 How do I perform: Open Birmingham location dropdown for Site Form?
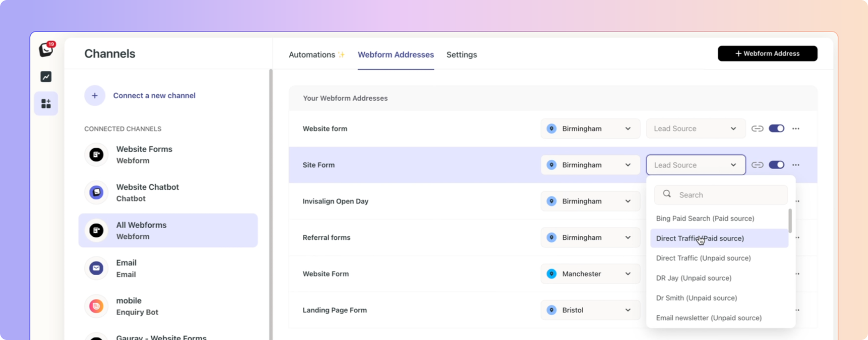(590, 165)
